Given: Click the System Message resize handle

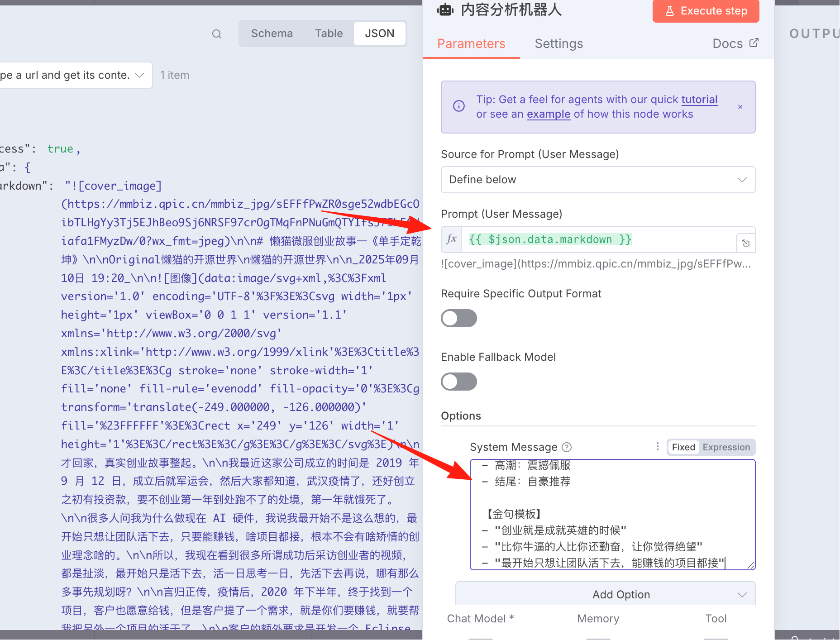Looking at the screenshot, I should (751, 565).
